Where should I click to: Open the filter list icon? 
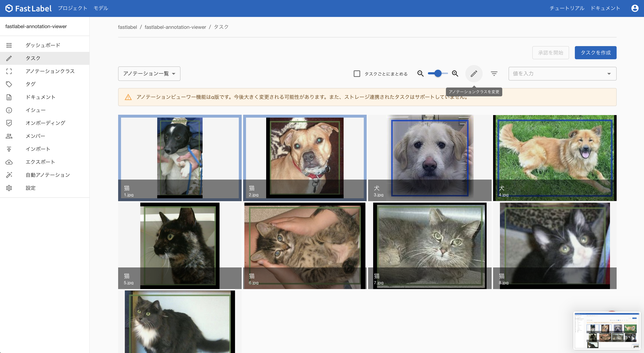494,73
